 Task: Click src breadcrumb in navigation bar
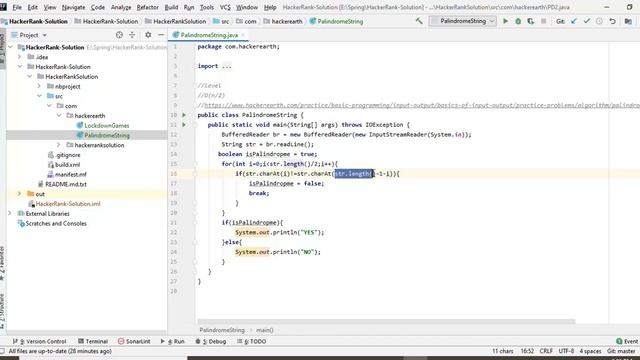(x=225, y=21)
